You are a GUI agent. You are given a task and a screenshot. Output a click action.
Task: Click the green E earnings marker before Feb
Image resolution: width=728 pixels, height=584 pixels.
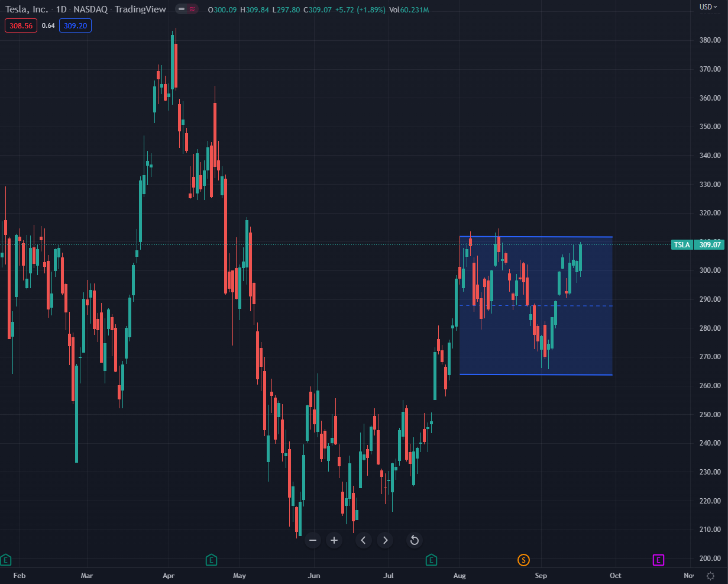[x=5, y=559]
